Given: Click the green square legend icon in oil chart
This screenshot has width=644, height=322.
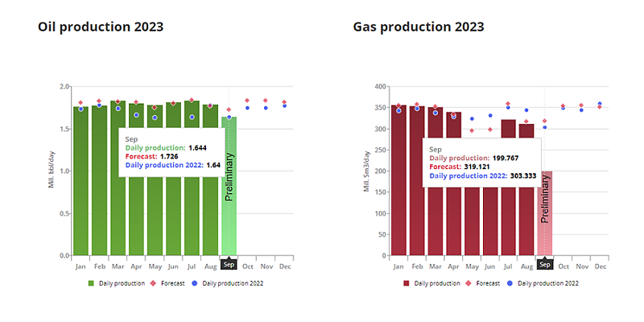Looking at the screenshot, I should pyautogui.click(x=91, y=283).
